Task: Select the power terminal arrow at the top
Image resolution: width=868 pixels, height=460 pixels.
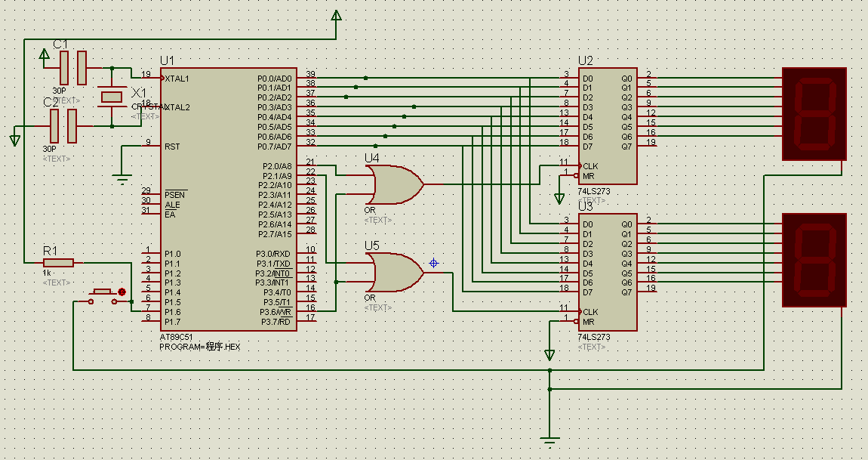Action: [336, 16]
